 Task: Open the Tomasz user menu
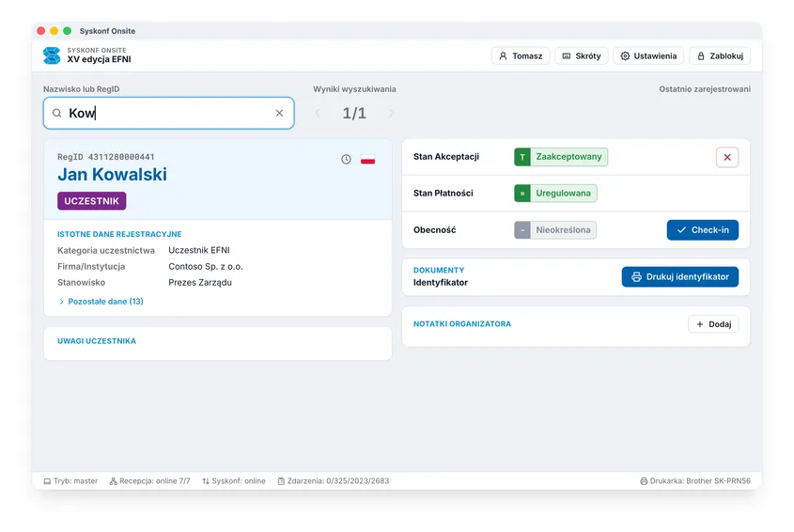pyautogui.click(x=521, y=55)
